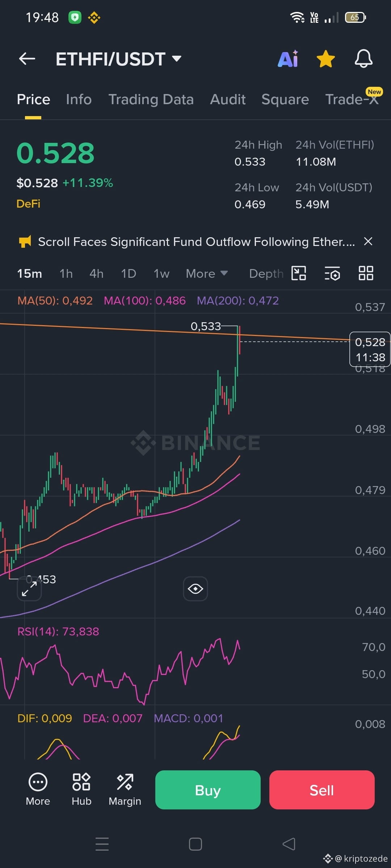Image resolution: width=391 pixels, height=868 pixels.
Task: Open Android recent apps menu button
Action: 102,844
